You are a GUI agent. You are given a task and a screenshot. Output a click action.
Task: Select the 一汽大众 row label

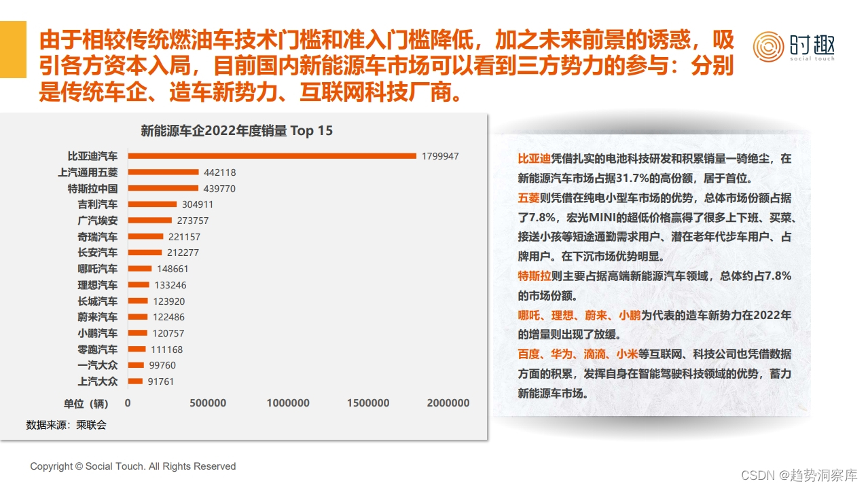(97, 365)
